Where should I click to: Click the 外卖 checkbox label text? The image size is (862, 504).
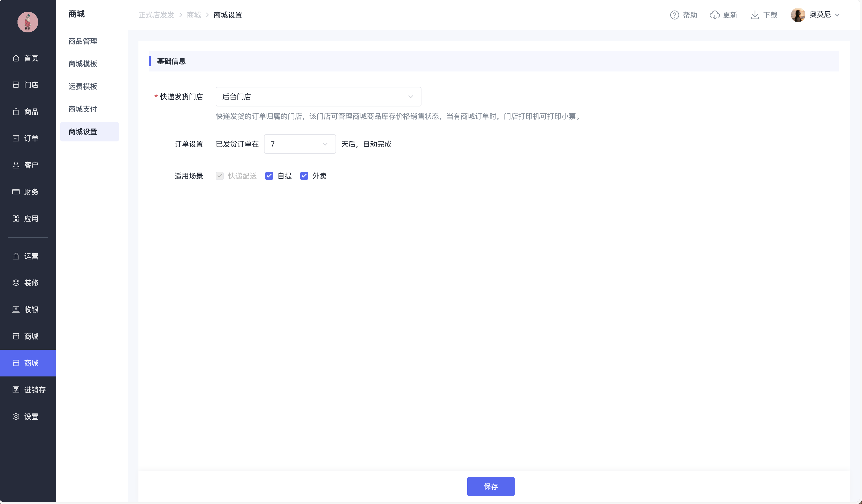[x=319, y=176]
